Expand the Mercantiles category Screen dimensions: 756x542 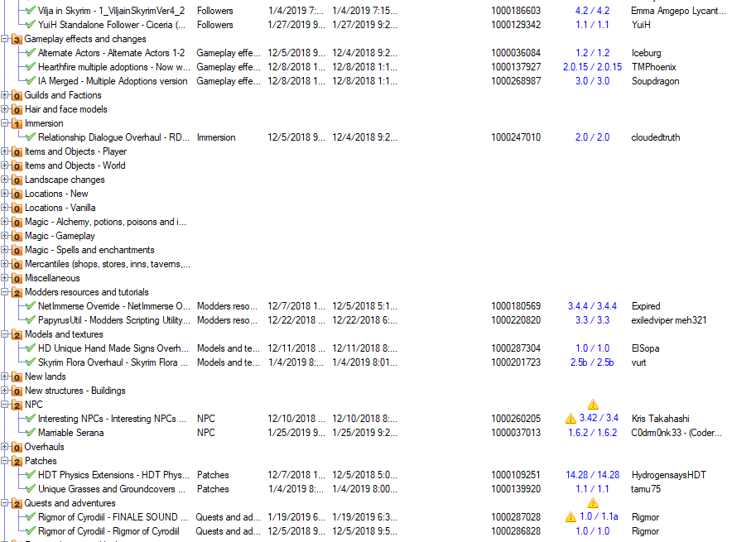[4, 263]
